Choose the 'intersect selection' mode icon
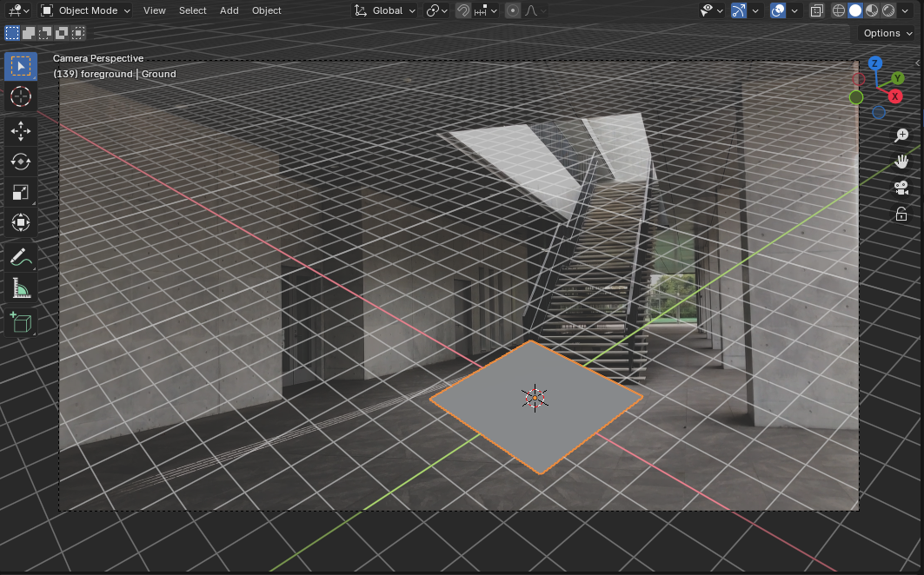This screenshot has width=924, height=575. coord(77,33)
